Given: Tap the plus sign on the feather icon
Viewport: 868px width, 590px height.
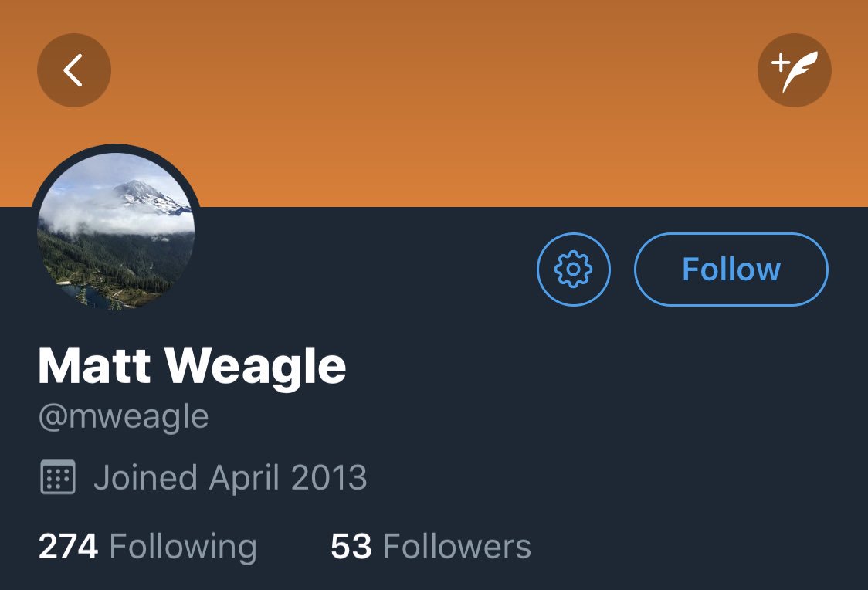Looking at the screenshot, I should pyautogui.click(x=780, y=63).
